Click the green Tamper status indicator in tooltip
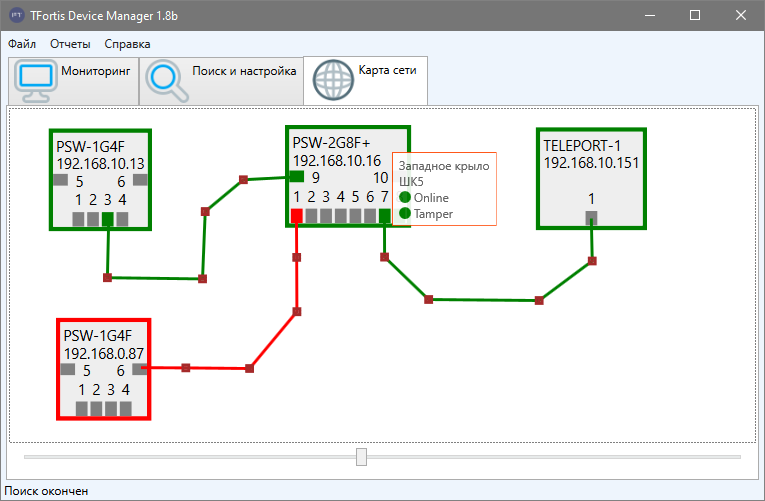The width and height of the screenshot is (765, 501). coord(405,213)
